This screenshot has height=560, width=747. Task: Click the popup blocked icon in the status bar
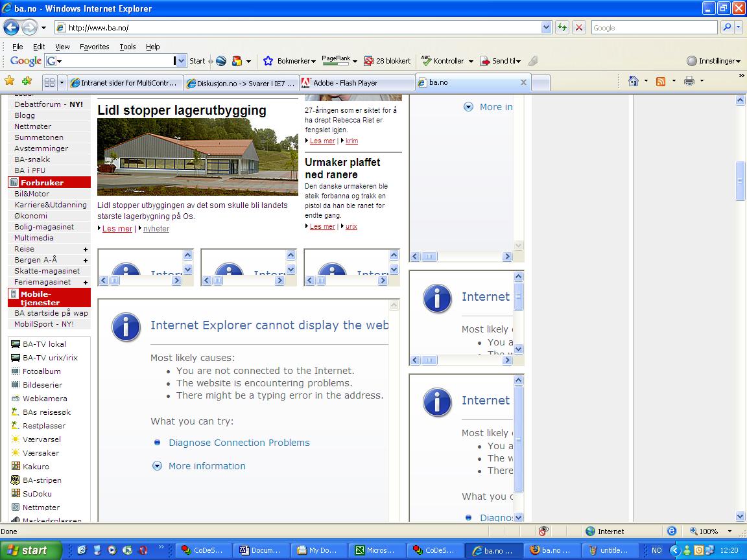coord(543,531)
